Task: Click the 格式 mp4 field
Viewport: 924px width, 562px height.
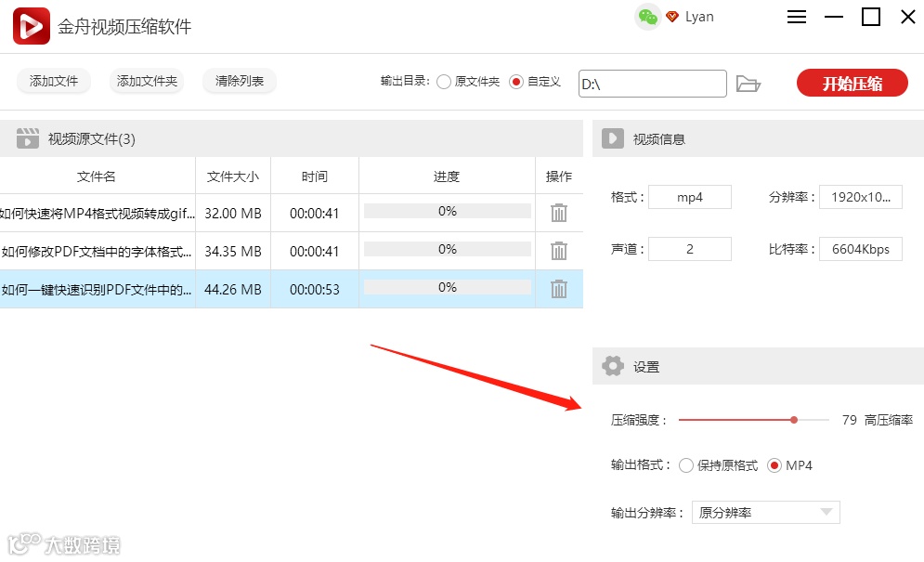Action: [x=689, y=197]
